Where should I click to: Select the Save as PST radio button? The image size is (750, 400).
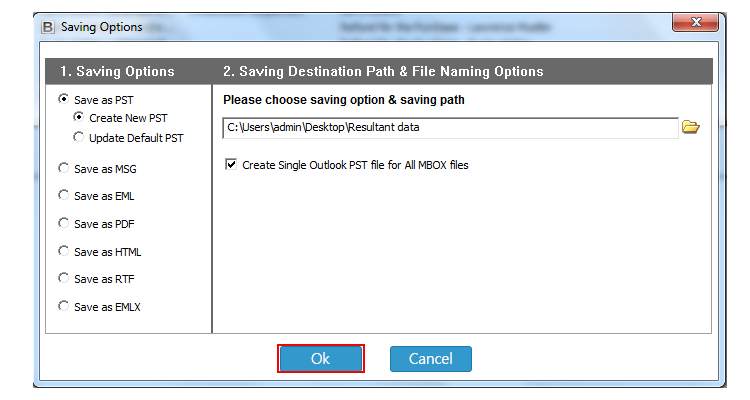point(63,99)
